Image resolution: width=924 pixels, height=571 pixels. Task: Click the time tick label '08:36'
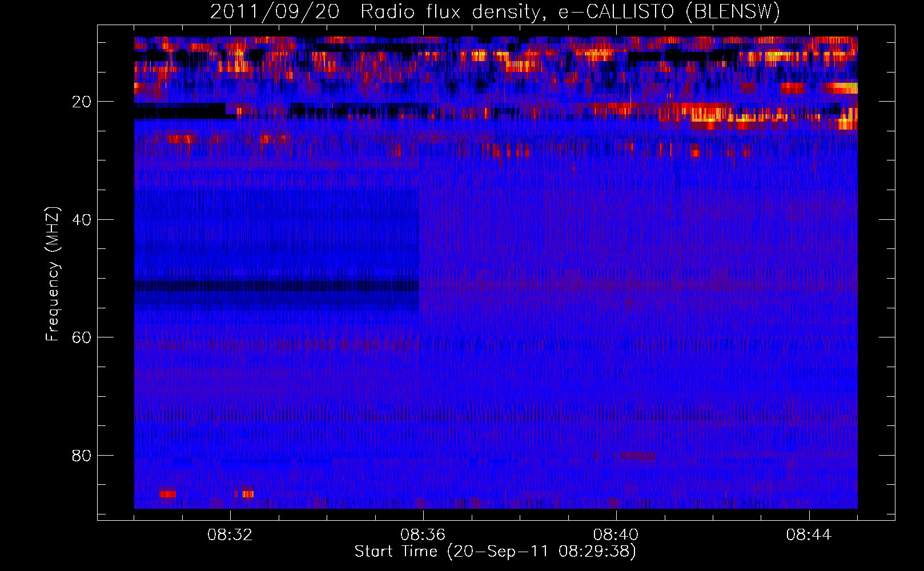pos(423,535)
